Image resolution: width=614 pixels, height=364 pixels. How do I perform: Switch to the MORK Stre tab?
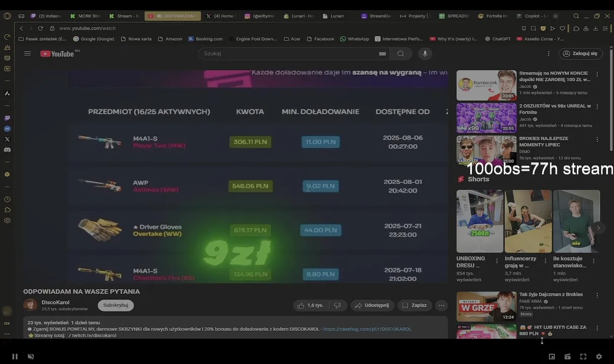[85, 16]
